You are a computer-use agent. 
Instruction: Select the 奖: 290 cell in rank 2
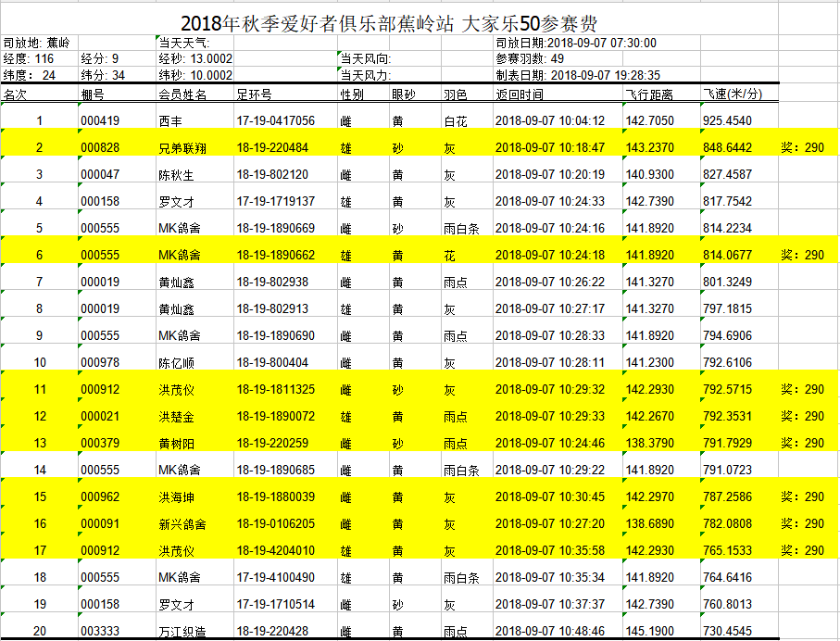point(802,148)
